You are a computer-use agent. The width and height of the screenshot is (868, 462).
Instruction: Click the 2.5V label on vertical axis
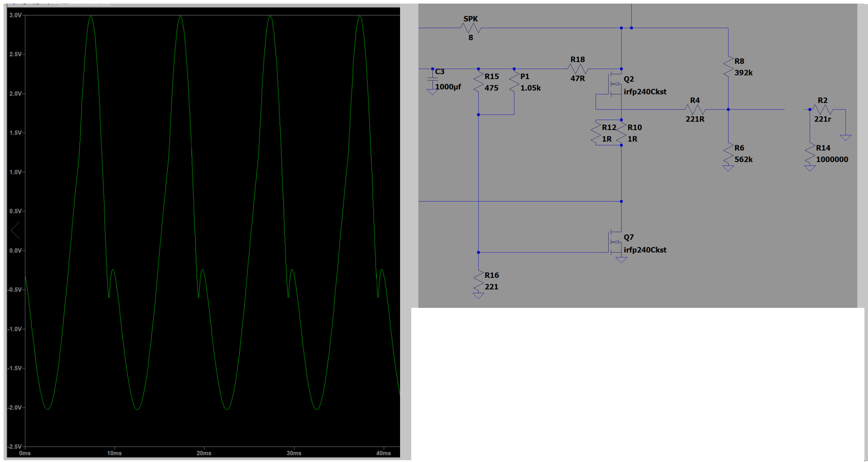click(15, 55)
